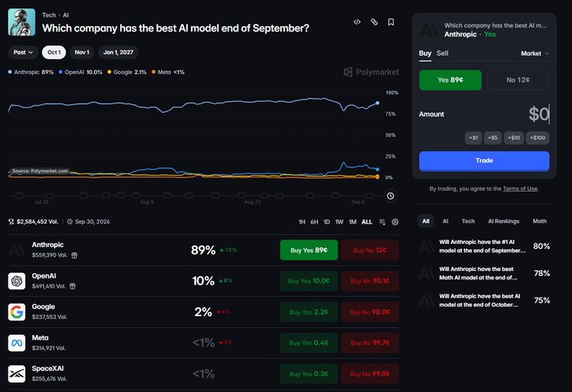The image size is (572, 392).
Task: Select the Math related filter tab
Action: 539,221
